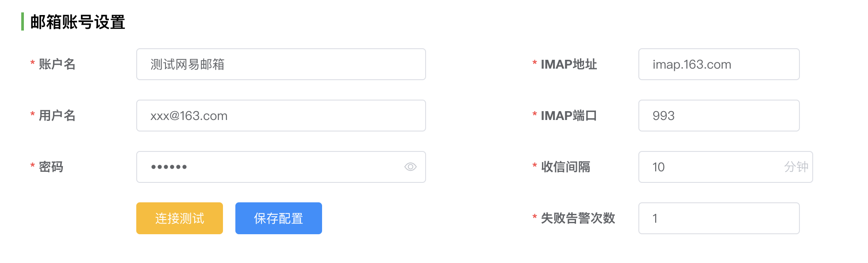This screenshot has width=868, height=263.
Task: Save settings with 保存配置 button
Action: click(x=279, y=218)
